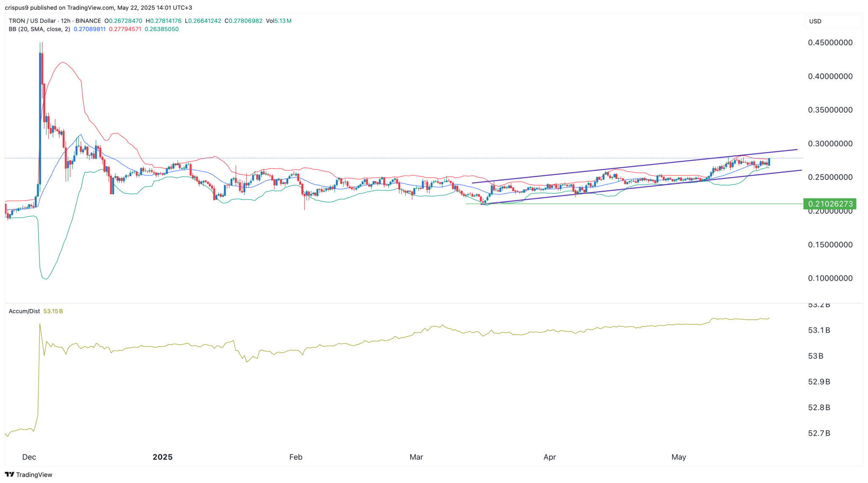Viewport: 868px width, 483px height.
Task: Select the upper red Bollinger Band value 0.27794571
Action: (x=125, y=29)
